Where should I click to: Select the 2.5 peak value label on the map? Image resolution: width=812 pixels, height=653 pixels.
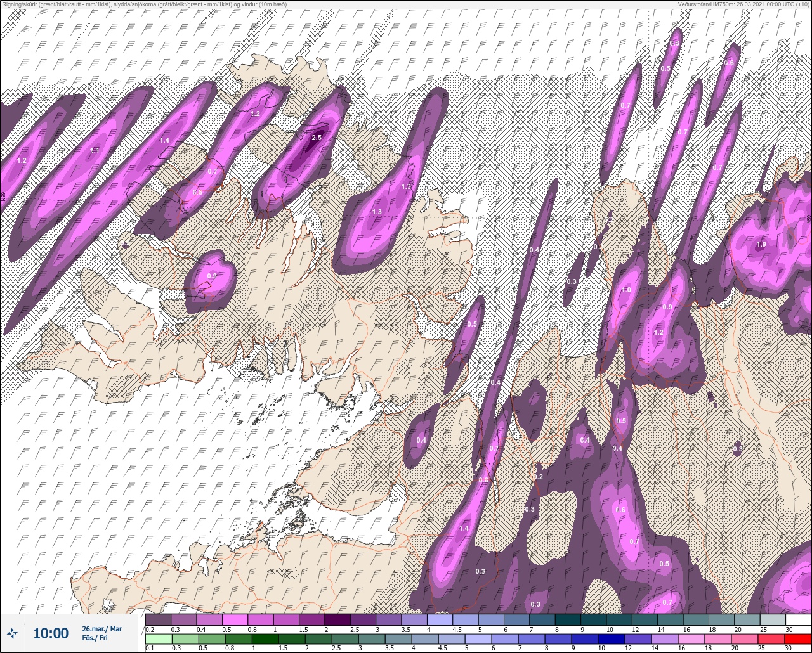317,138
